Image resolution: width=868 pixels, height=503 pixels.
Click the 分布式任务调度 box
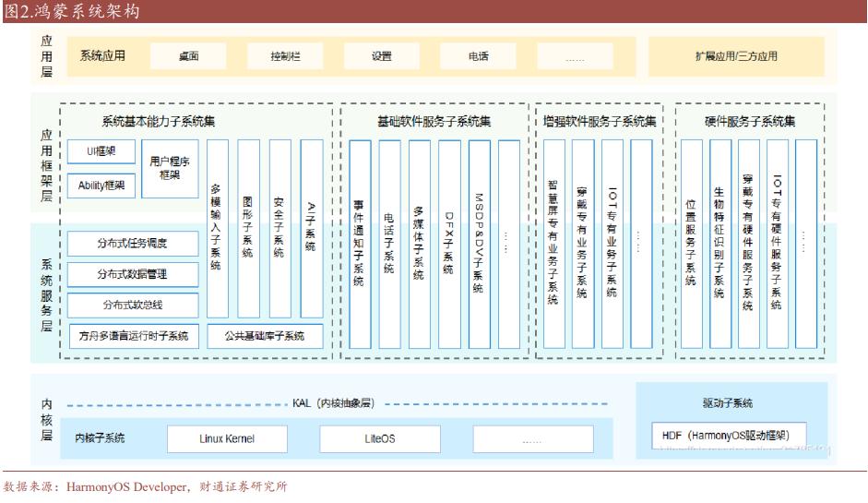point(133,243)
